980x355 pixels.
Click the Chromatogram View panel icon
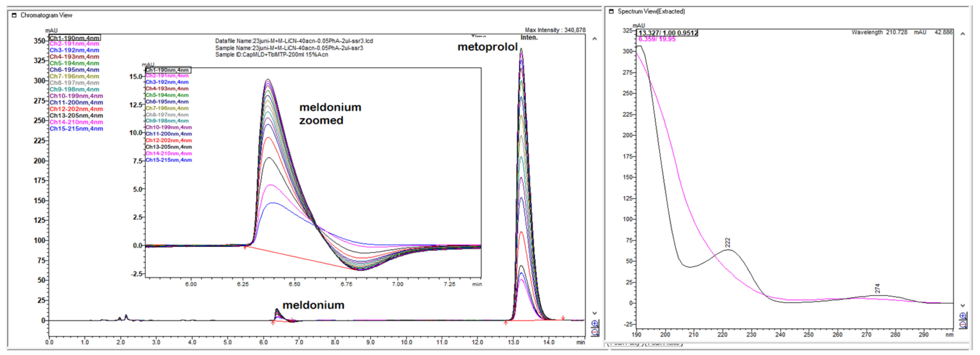[14, 15]
